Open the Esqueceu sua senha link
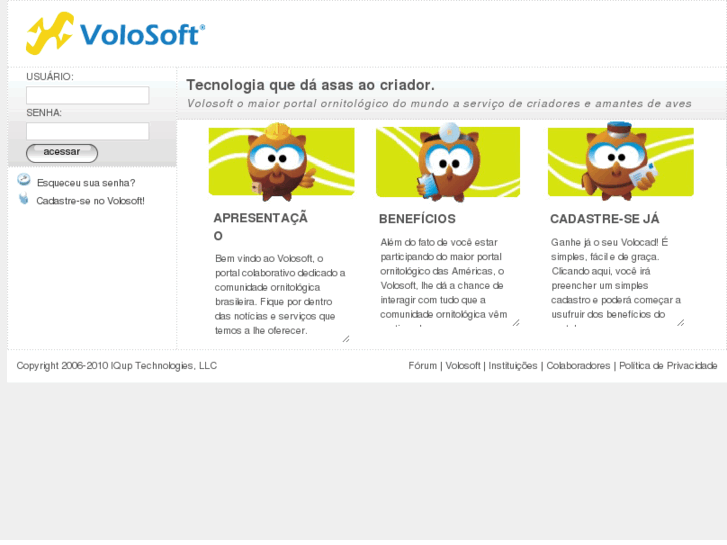 [x=86, y=183]
